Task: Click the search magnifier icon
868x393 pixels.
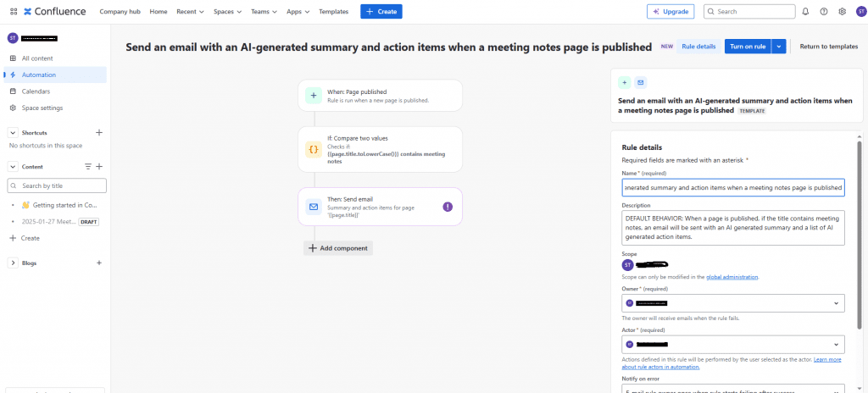Action: (x=711, y=12)
